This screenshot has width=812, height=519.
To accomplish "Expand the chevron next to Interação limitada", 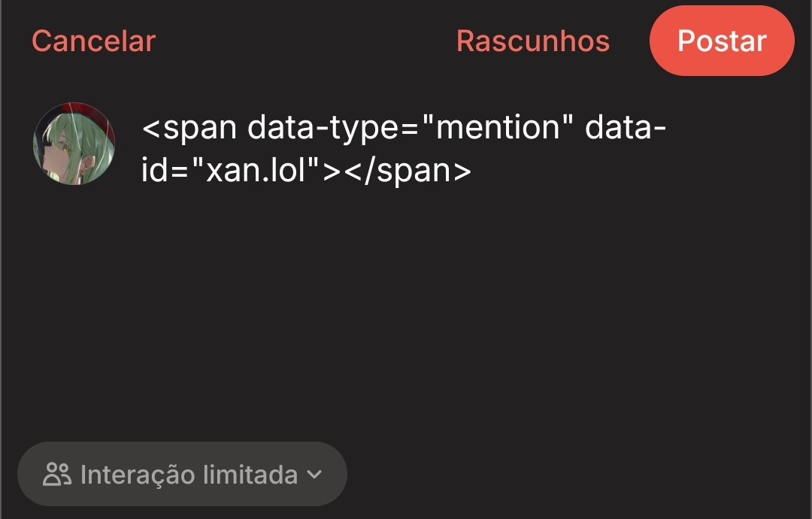I will [x=315, y=475].
